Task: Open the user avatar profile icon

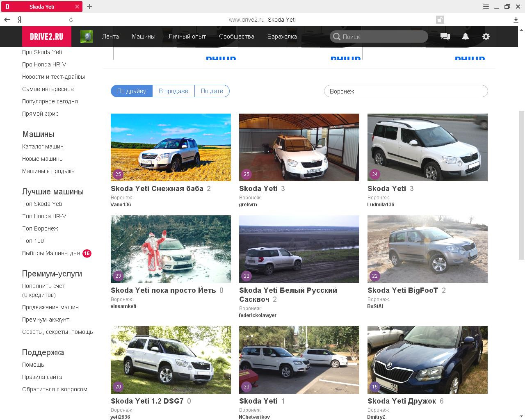Action: point(86,37)
